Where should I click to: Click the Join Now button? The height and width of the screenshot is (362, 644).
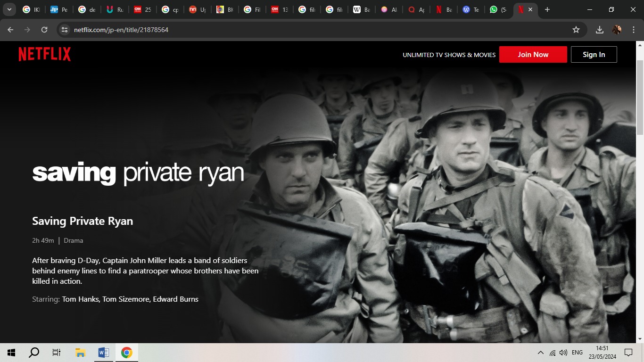(533, 55)
